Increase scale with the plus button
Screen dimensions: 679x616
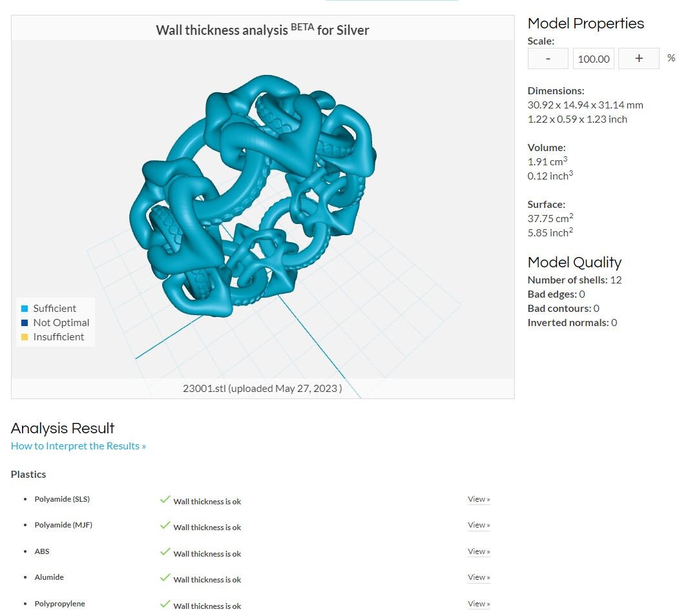(639, 59)
